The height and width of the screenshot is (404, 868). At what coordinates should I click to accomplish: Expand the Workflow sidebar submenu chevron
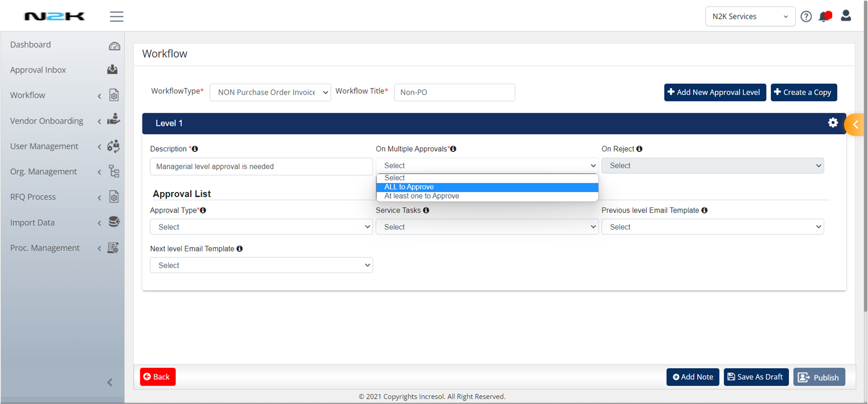(99, 96)
